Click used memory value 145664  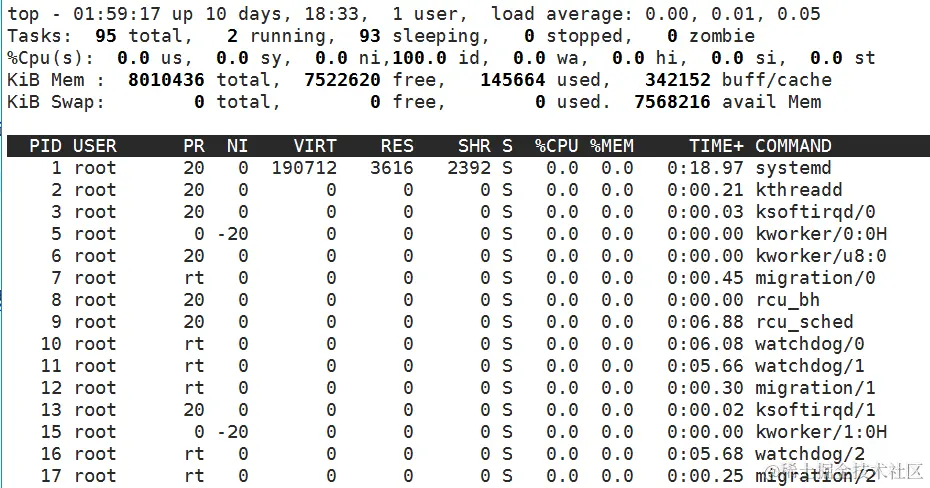coord(512,80)
